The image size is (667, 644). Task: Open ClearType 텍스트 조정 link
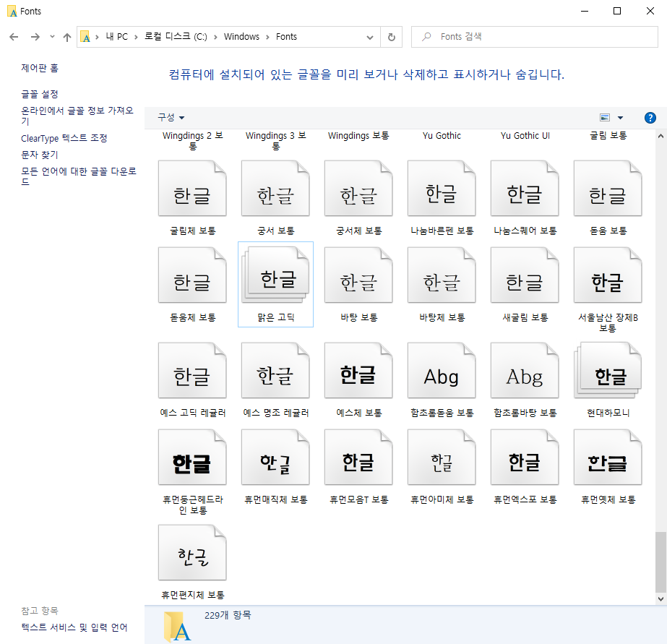tap(64, 138)
